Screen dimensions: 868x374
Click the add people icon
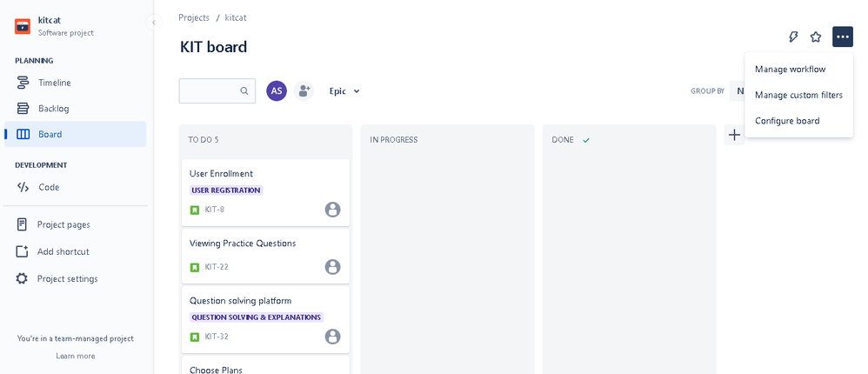pyautogui.click(x=304, y=90)
